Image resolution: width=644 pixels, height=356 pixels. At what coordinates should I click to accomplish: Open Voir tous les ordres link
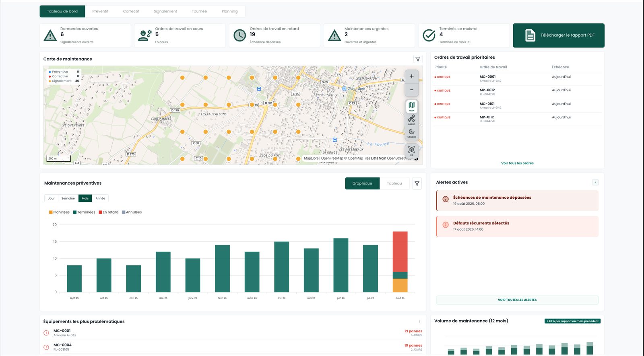[x=517, y=163]
